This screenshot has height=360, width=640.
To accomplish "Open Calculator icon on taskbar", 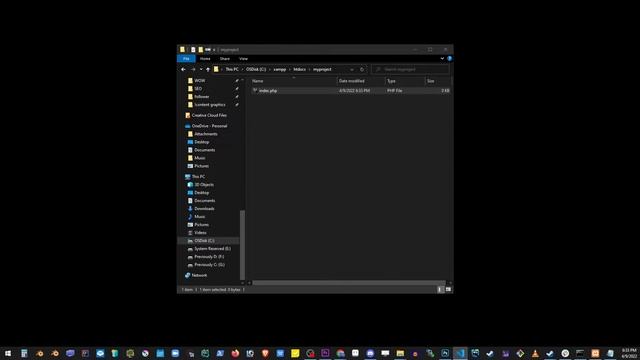I will click(x=24, y=353).
